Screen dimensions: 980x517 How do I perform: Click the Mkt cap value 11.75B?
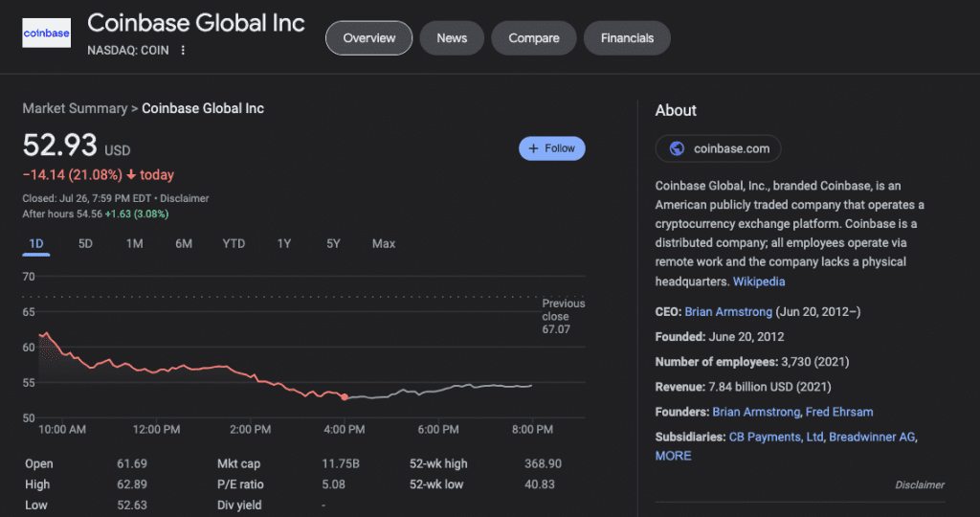pos(341,463)
